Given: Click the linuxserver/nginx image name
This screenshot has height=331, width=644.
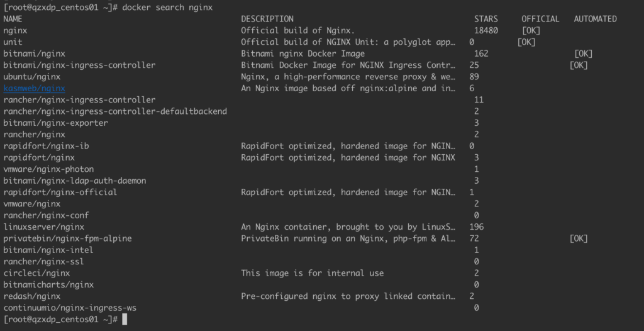Looking at the screenshot, I should point(44,227).
